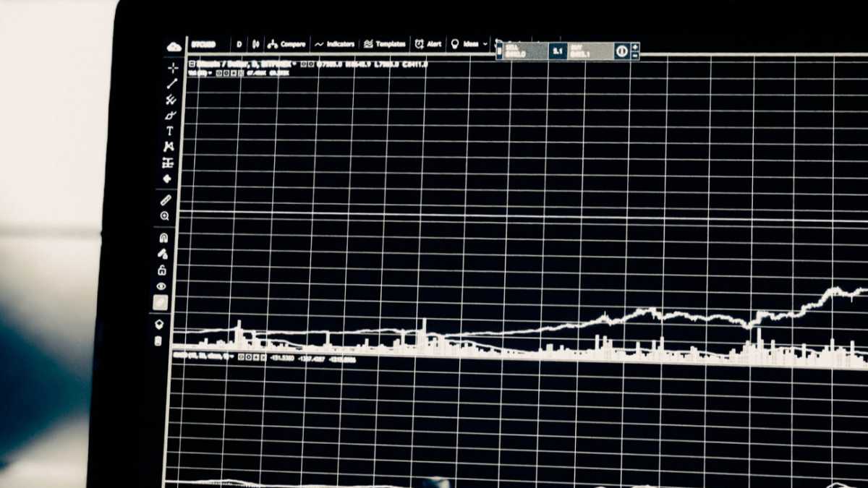Expand the Ideas dropdown arrow
Image resolution: width=868 pixels, height=488 pixels.
click(485, 44)
